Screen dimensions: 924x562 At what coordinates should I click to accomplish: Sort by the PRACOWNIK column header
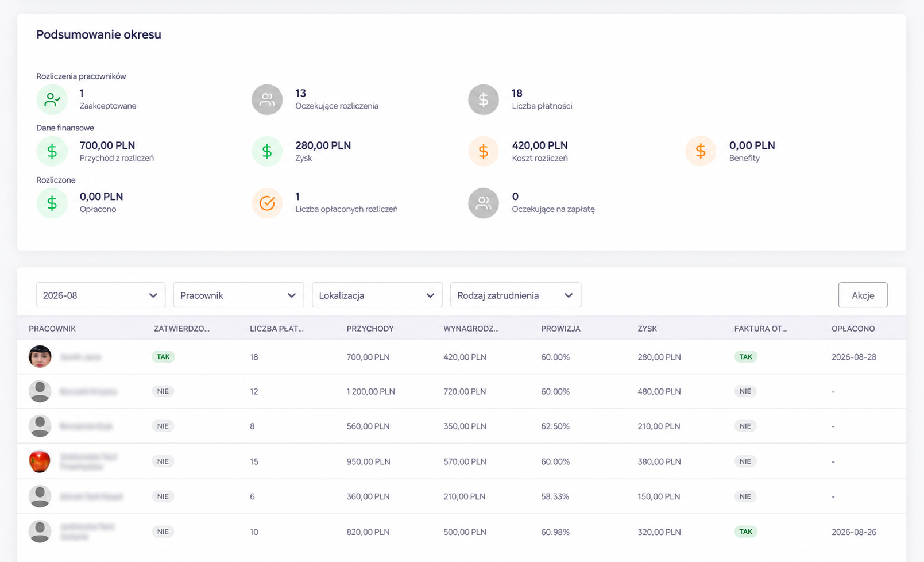pos(52,329)
